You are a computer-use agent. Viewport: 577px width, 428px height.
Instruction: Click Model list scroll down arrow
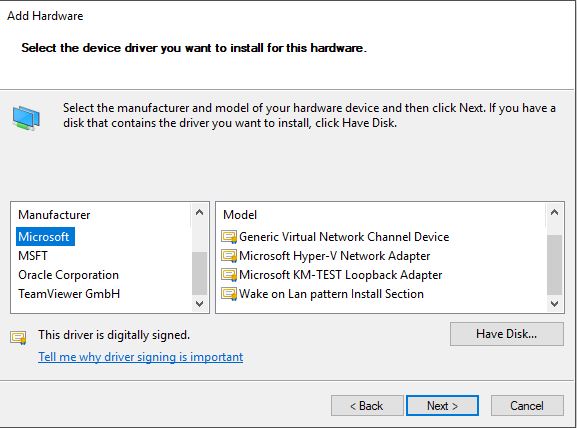[x=554, y=304]
